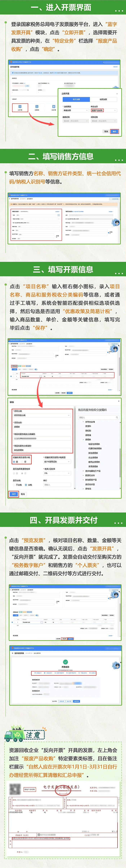Select 制造性废钢铁 in the tree
The image size is (126, 868).
pos(94,444)
